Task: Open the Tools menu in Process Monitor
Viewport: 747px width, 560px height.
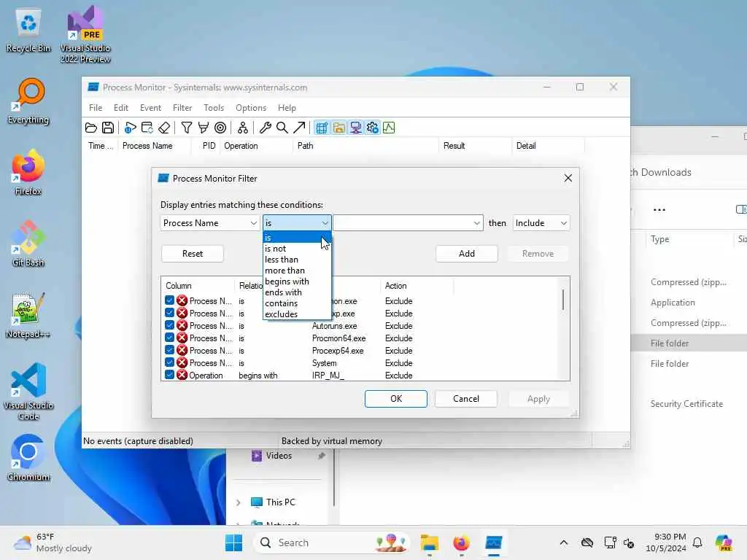Action: click(214, 108)
